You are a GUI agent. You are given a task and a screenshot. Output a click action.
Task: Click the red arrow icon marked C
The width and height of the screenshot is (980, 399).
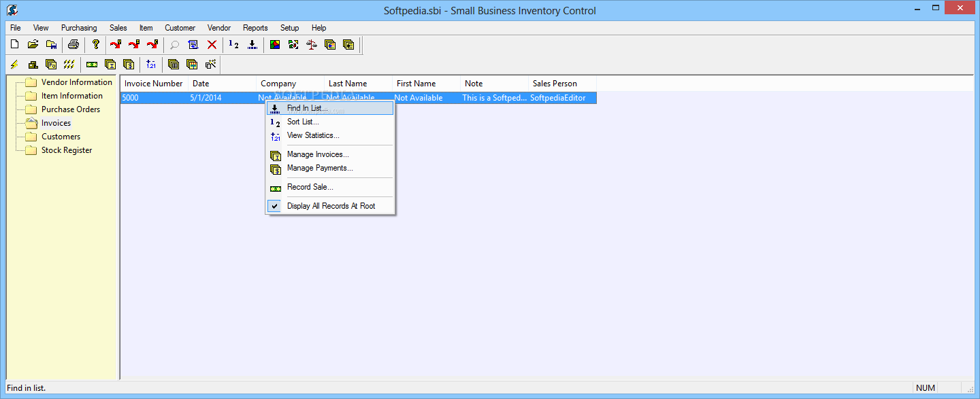[x=152, y=45]
